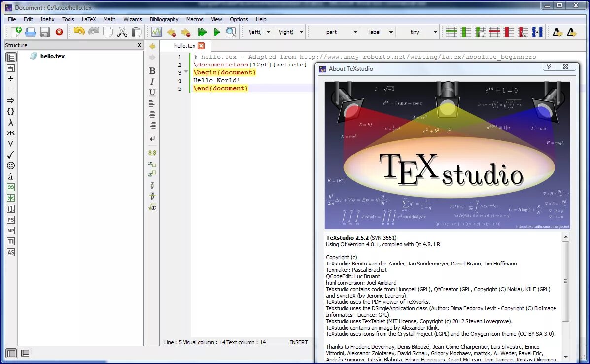Viewport: 590px width, 364px height.
Task: Collapse the fold marker at line 3
Action: [186, 72]
